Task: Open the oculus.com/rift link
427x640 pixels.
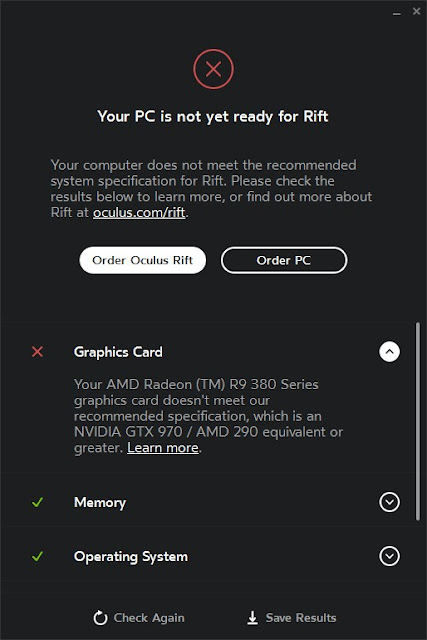Action: pyautogui.click(x=139, y=213)
